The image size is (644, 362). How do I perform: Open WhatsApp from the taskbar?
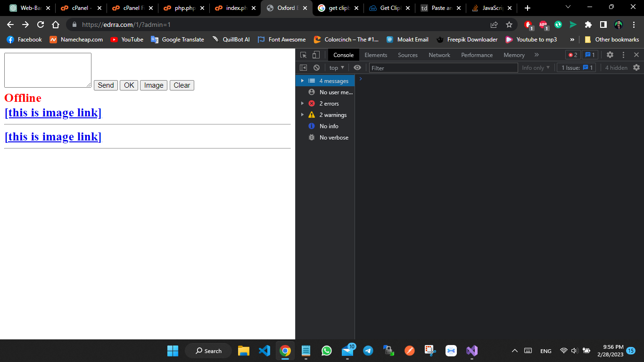coord(326,351)
